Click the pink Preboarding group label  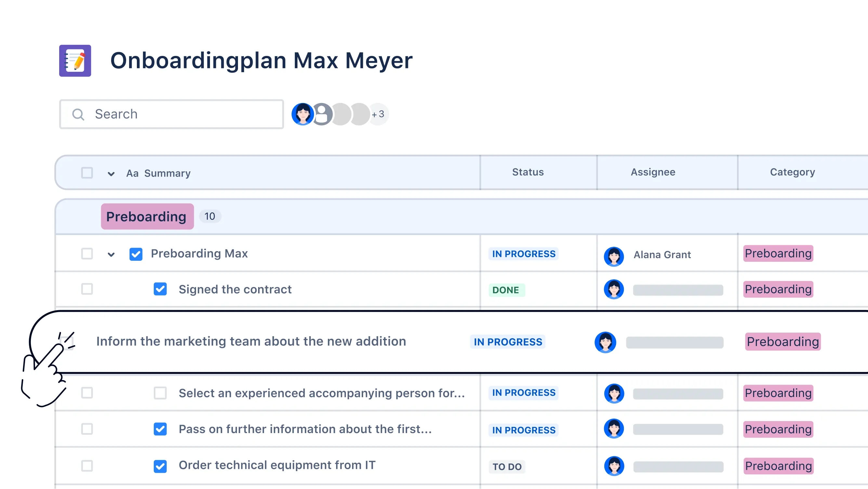(147, 216)
